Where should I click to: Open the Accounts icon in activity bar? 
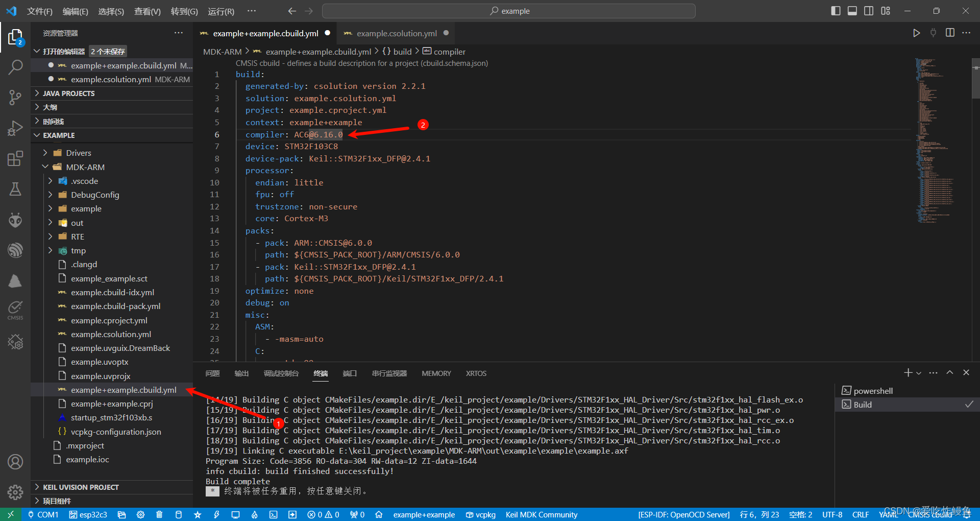[x=15, y=462]
